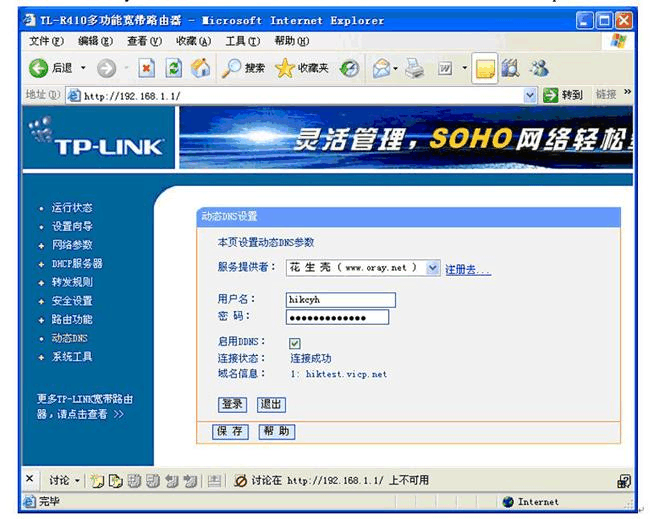
Task: Open the 讨论 dropdown in discussion bar
Action: coord(63,480)
